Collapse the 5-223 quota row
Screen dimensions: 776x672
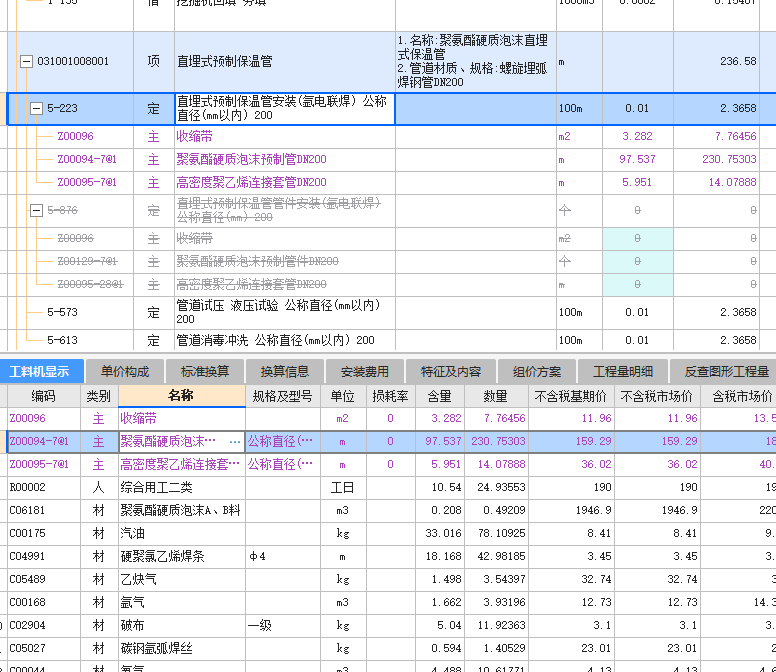[x=37, y=108]
